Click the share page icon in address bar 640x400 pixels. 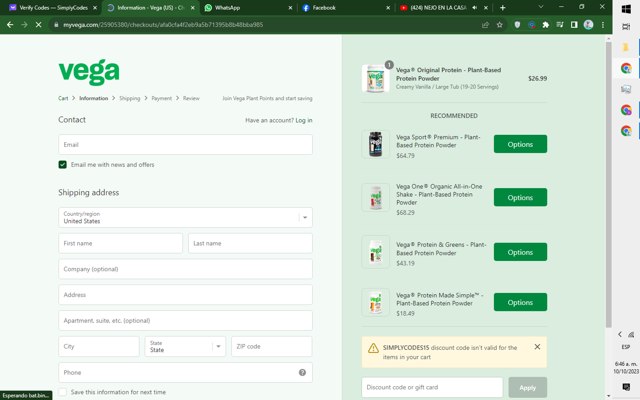tap(485, 25)
